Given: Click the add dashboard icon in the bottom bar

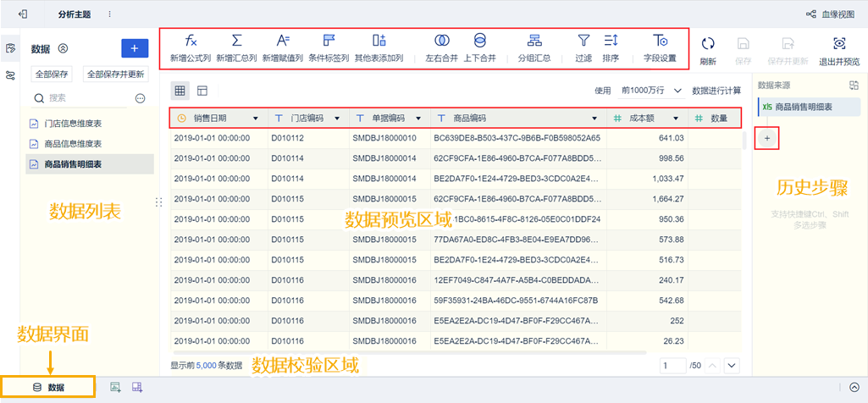Looking at the screenshot, I should pos(137,387).
